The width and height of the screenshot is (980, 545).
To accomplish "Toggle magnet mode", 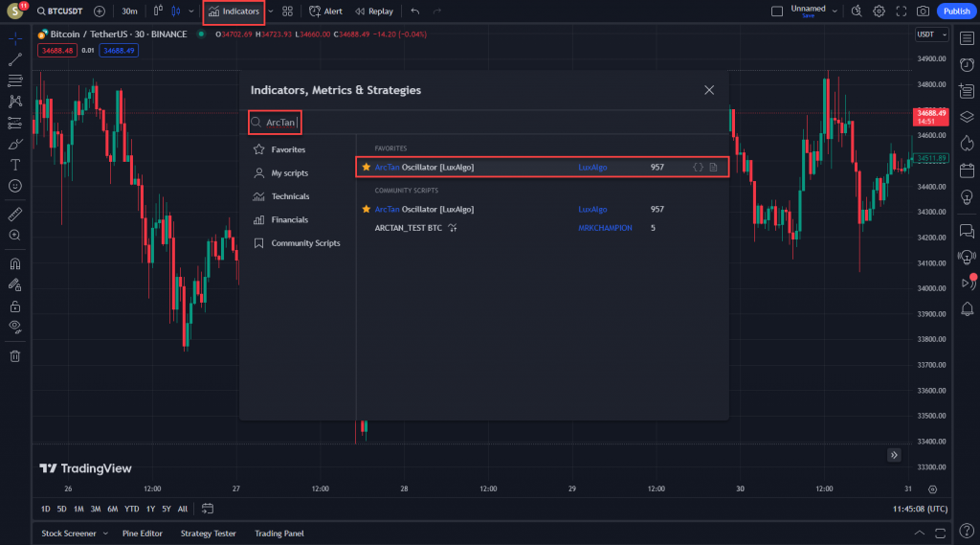I will [x=15, y=264].
